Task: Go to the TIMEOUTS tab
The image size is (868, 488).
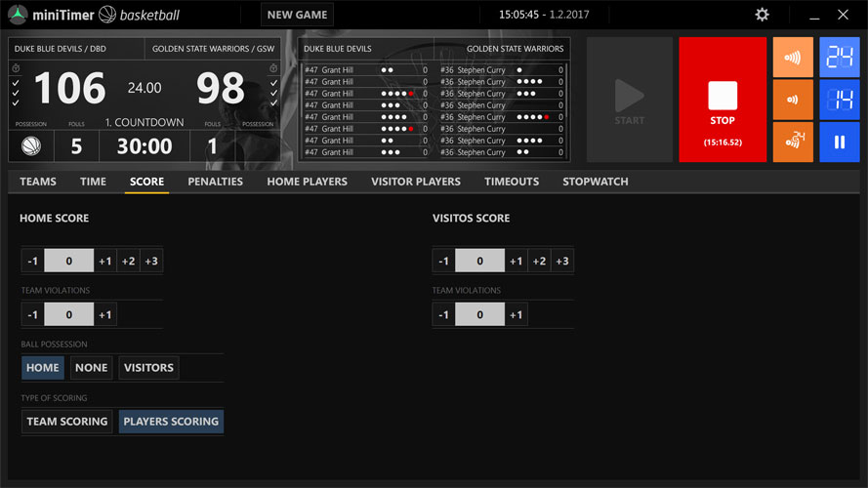Action: click(512, 182)
